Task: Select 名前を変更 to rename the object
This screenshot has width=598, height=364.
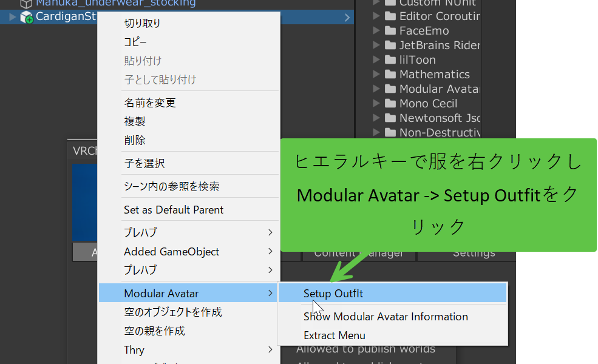Action: pos(189,103)
